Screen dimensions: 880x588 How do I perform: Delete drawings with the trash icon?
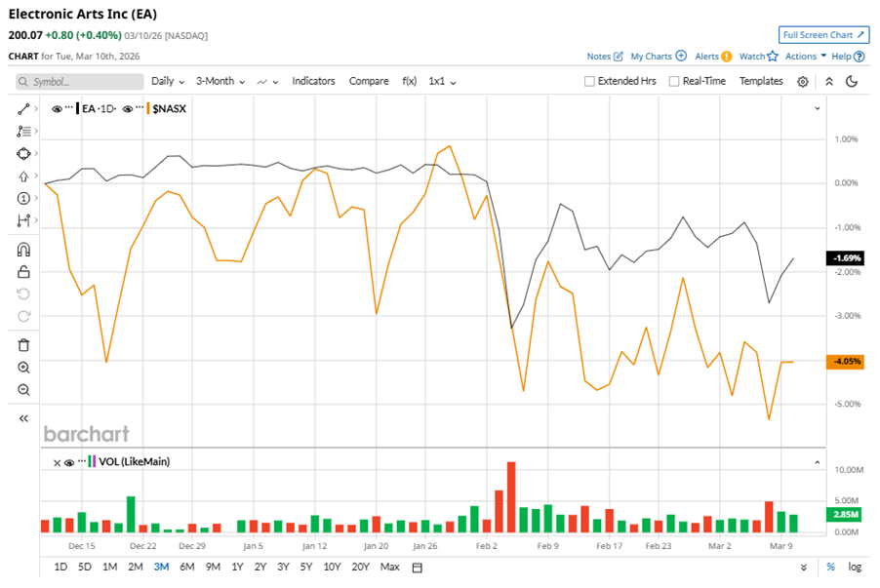pyautogui.click(x=23, y=344)
